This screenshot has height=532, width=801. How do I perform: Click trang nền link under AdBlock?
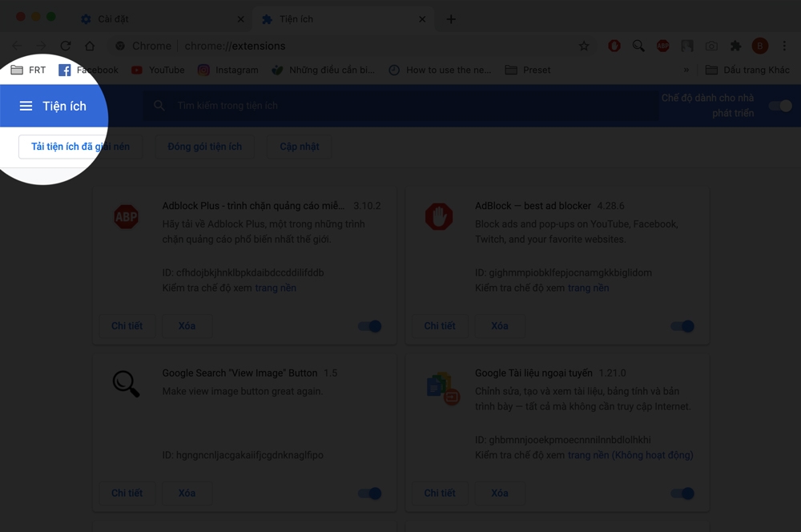pyautogui.click(x=588, y=288)
